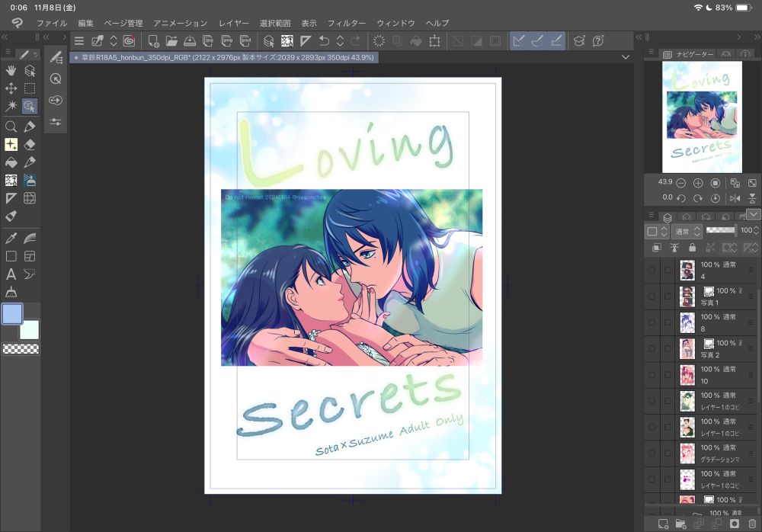Open the 表示 menu
The image size is (762, 532).
tap(309, 23)
